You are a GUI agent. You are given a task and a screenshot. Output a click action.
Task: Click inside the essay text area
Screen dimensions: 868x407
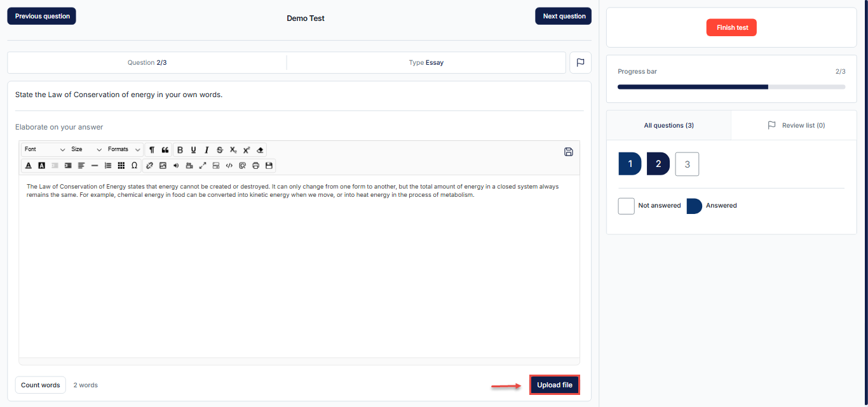(x=299, y=267)
